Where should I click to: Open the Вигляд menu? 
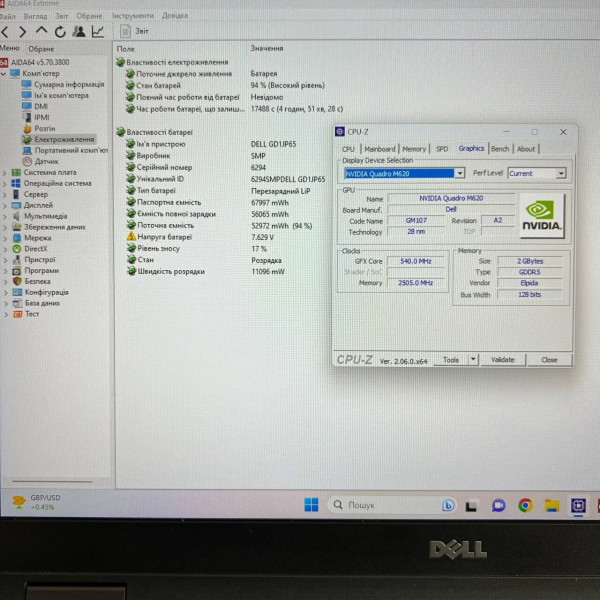35,16
